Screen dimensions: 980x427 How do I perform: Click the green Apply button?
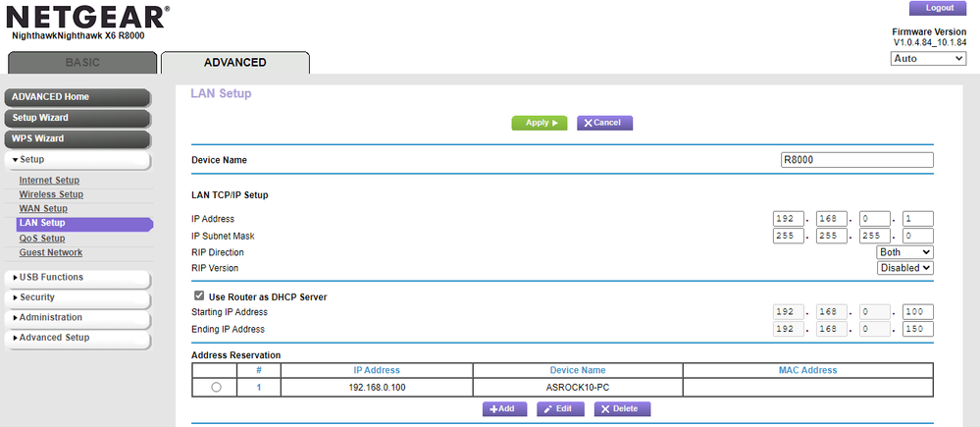point(540,123)
